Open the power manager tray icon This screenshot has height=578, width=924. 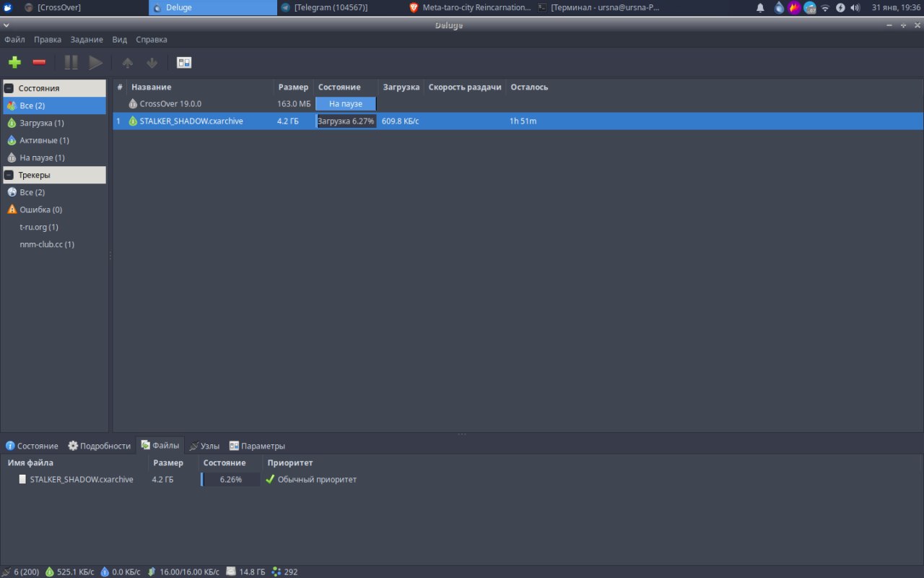[x=840, y=7]
